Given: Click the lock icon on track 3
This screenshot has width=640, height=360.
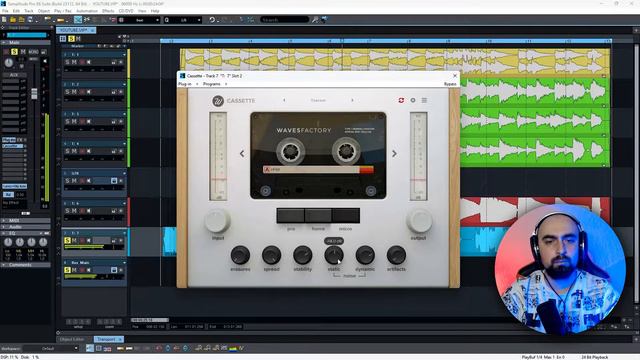Looking at the screenshot, I should click(x=114, y=122).
